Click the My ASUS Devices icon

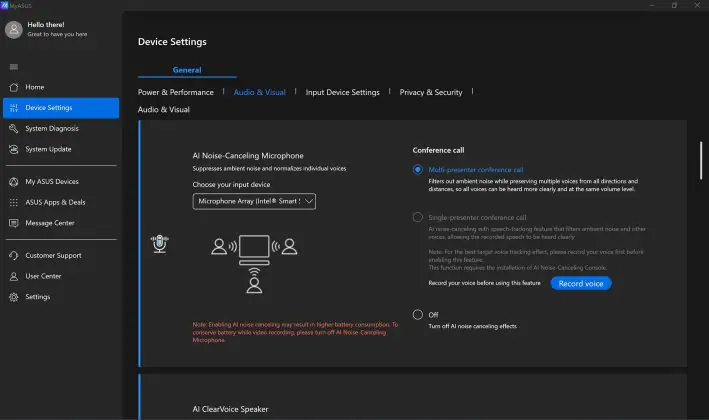(14, 182)
